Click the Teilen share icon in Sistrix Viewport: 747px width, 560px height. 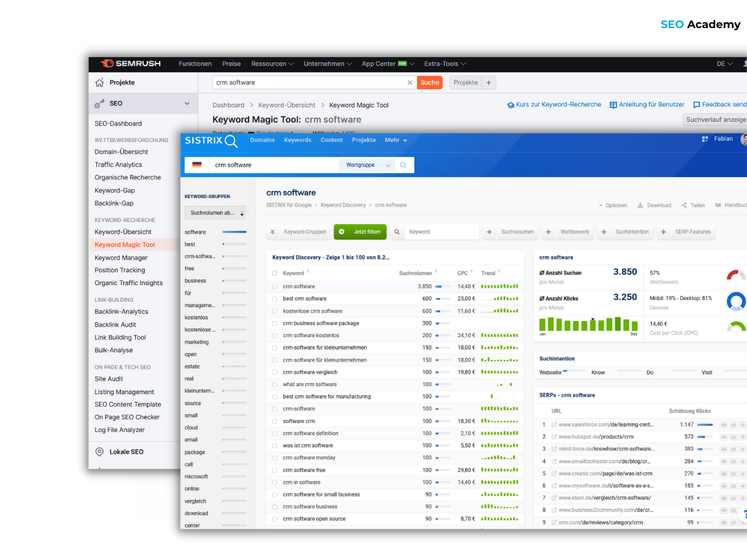tap(684, 206)
